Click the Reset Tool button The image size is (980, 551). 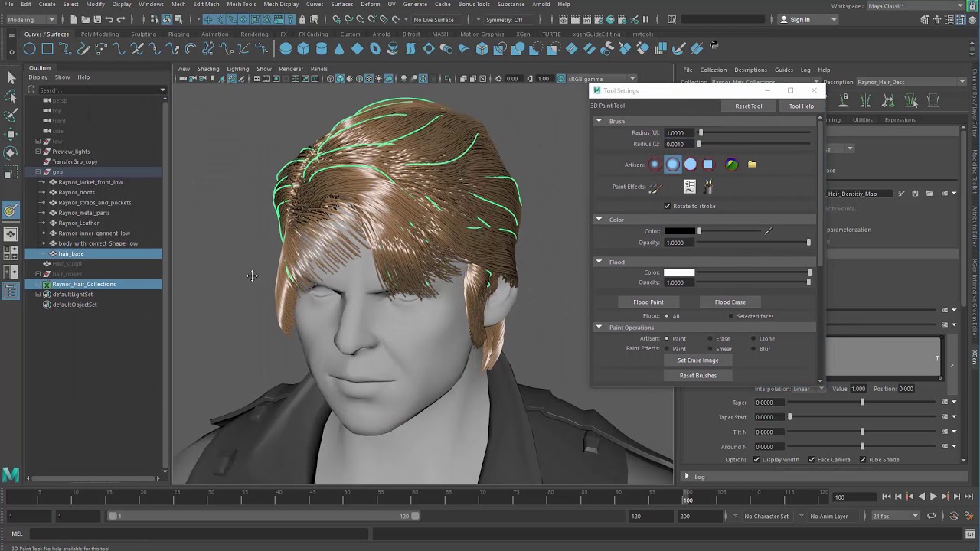coord(749,106)
